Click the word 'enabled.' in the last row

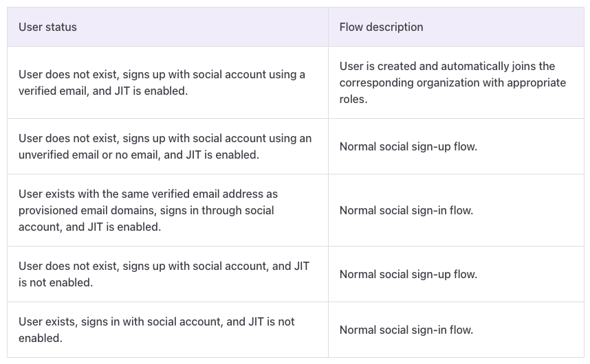pos(41,338)
